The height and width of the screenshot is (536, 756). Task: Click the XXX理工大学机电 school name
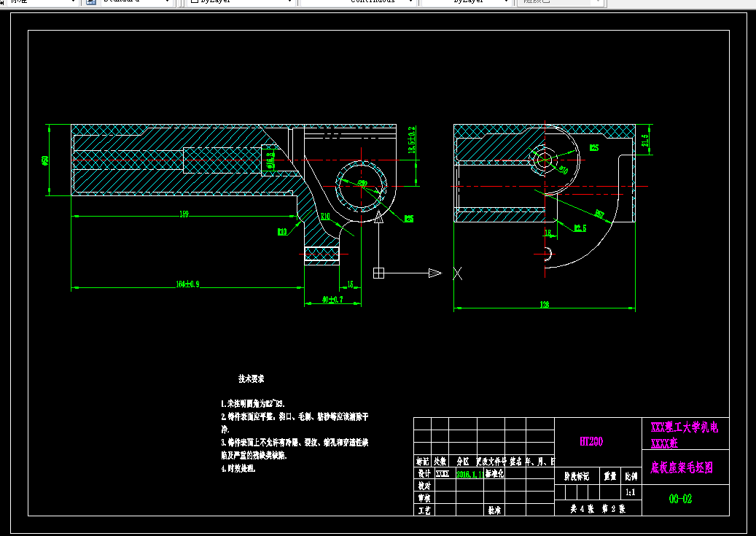coord(685,427)
